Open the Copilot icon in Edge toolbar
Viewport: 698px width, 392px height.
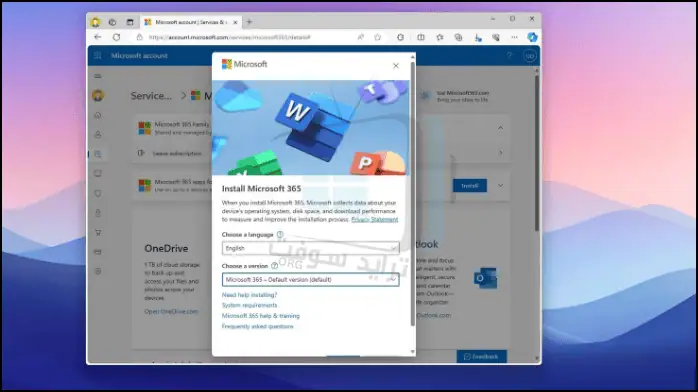tap(532, 37)
